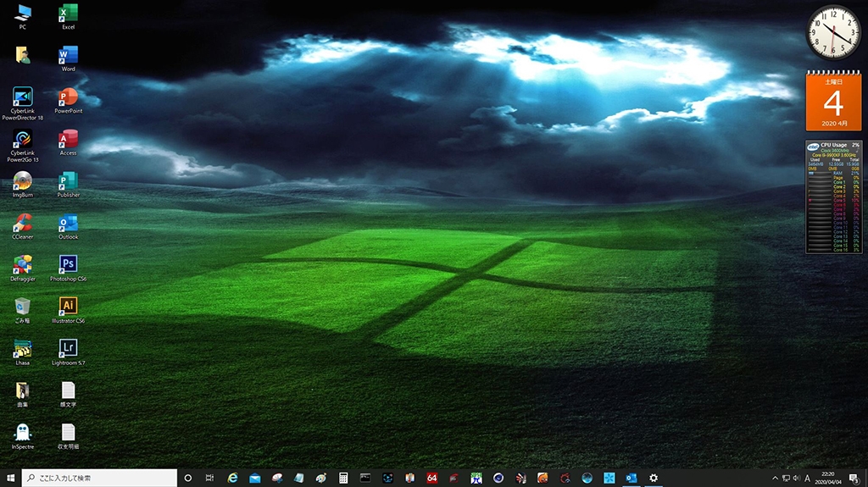Open the PC desktop icon
This screenshot has width=868, height=487.
point(23,16)
